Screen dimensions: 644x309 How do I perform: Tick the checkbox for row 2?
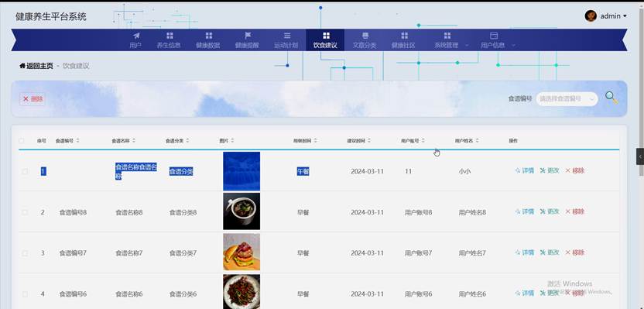coord(25,212)
